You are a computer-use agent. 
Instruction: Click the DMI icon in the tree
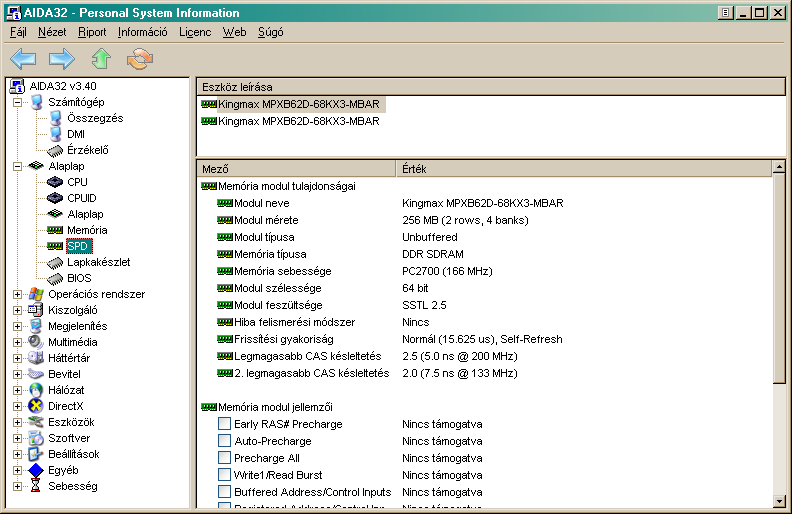point(56,134)
